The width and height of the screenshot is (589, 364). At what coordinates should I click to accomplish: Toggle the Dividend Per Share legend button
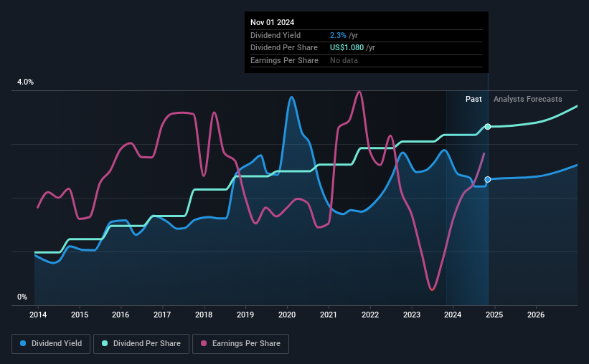click(141, 344)
